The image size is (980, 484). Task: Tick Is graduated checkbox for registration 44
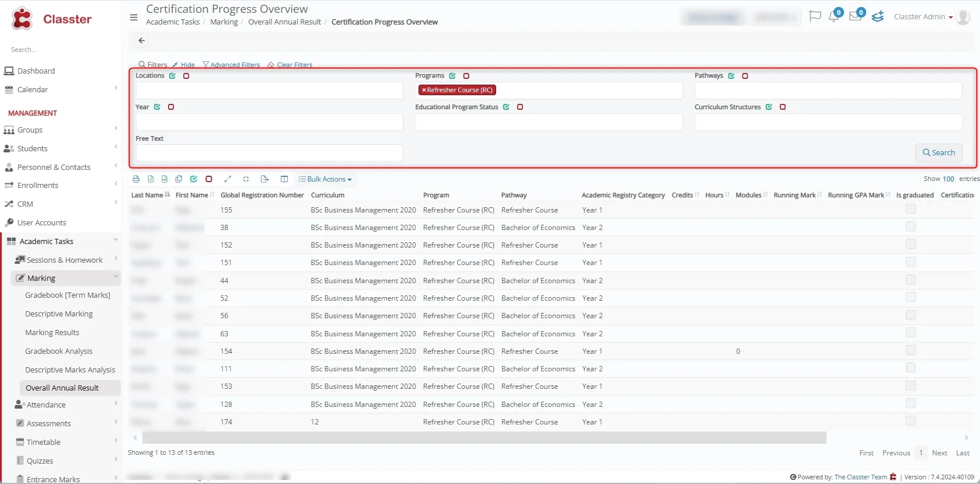pyautogui.click(x=911, y=280)
